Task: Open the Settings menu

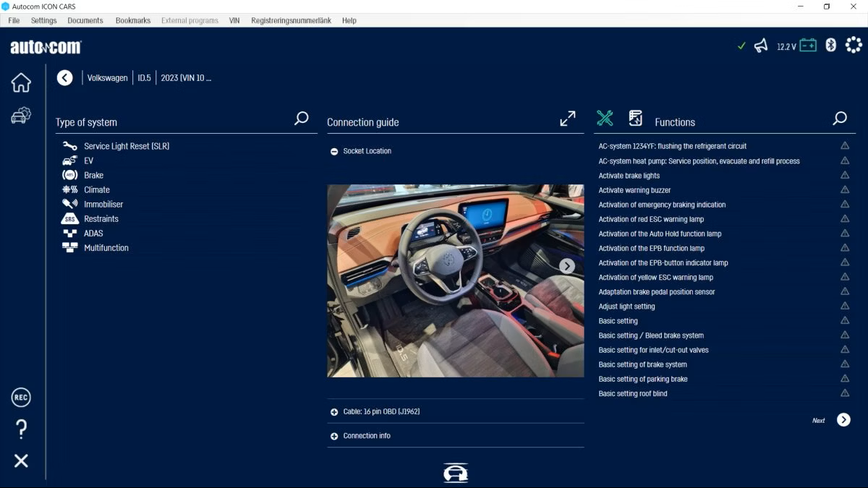Action: (43, 20)
